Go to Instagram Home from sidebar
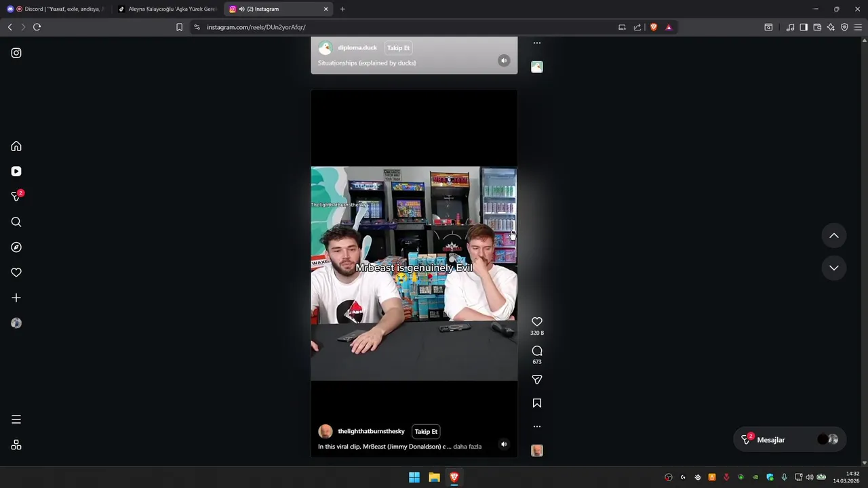 click(x=16, y=146)
